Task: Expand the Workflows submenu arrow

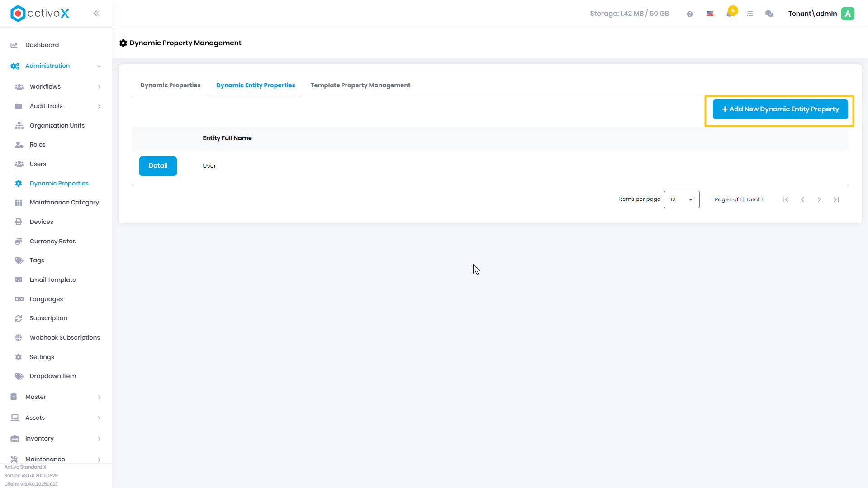Action: 99,87
